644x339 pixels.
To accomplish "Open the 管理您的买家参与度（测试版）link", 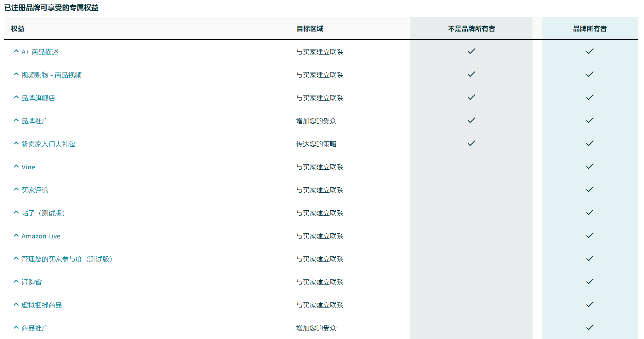I will (x=67, y=259).
